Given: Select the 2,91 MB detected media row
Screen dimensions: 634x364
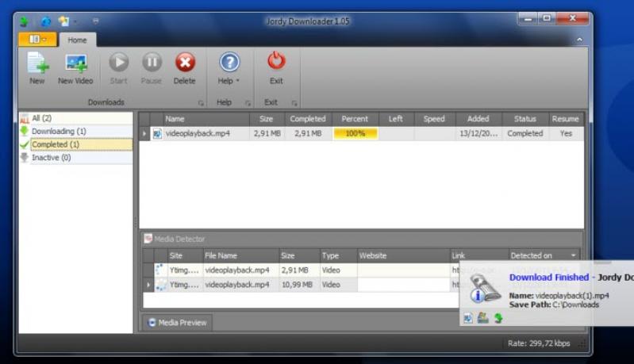Looking at the screenshot, I should (x=301, y=270).
